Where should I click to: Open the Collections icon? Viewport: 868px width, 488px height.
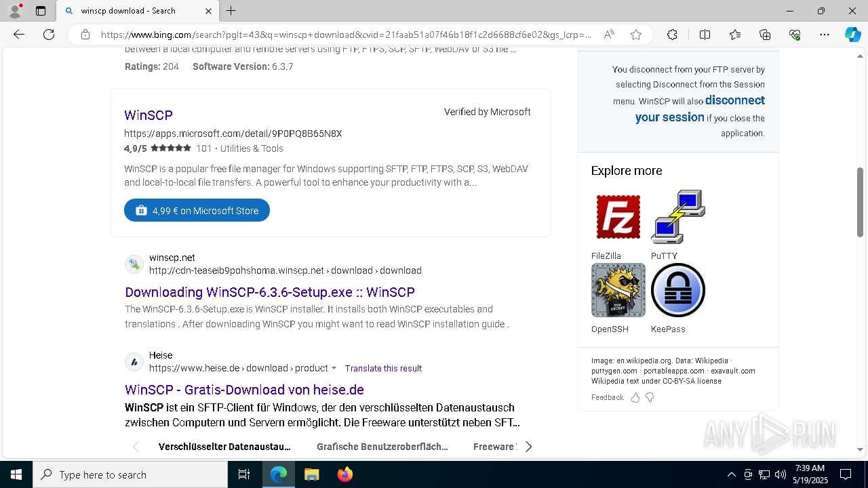[x=765, y=35]
